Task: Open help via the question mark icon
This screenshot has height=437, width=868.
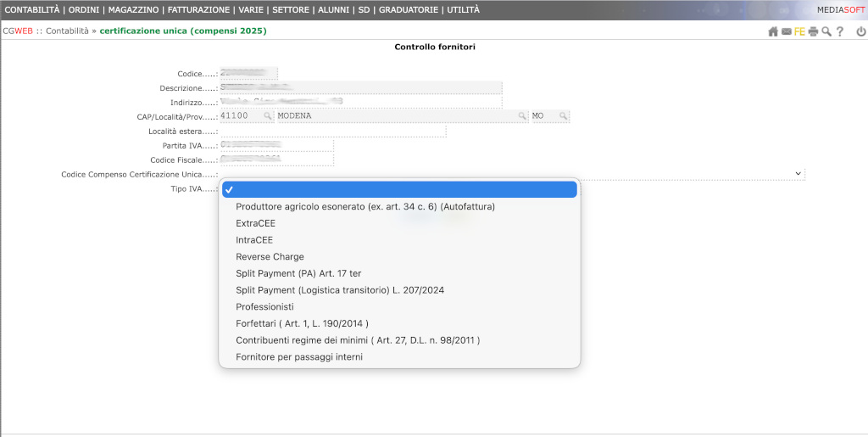Action: pos(840,32)
